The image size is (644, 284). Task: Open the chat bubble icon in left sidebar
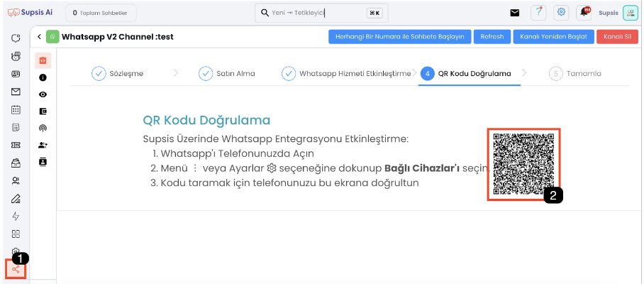tap(16, 38)
